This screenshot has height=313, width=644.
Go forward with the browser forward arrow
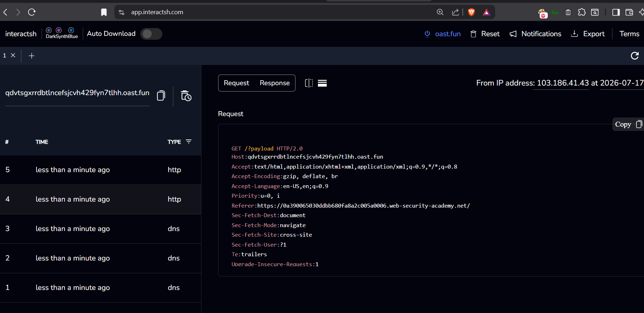pyautogui.click(x=18, y=12)
